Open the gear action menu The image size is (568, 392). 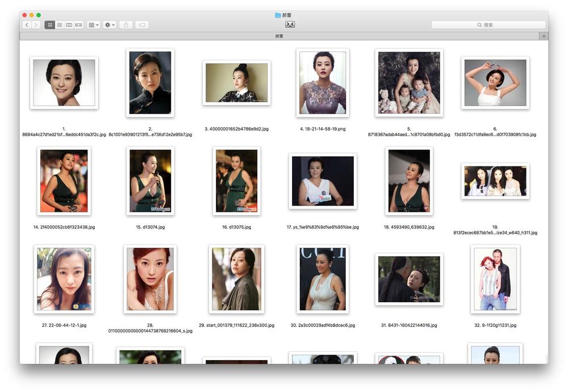[x=110, y=24]
